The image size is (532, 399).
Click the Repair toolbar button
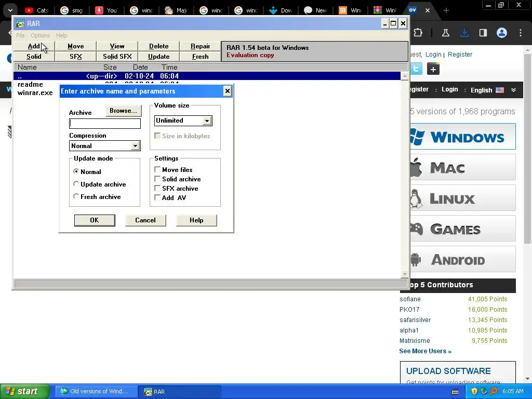click(x=200, y=46)
